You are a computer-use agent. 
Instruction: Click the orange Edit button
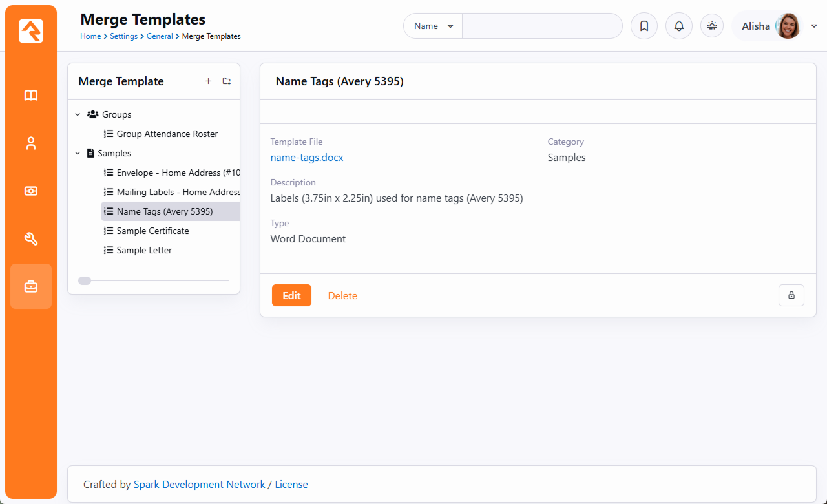(x=291, y=295)
